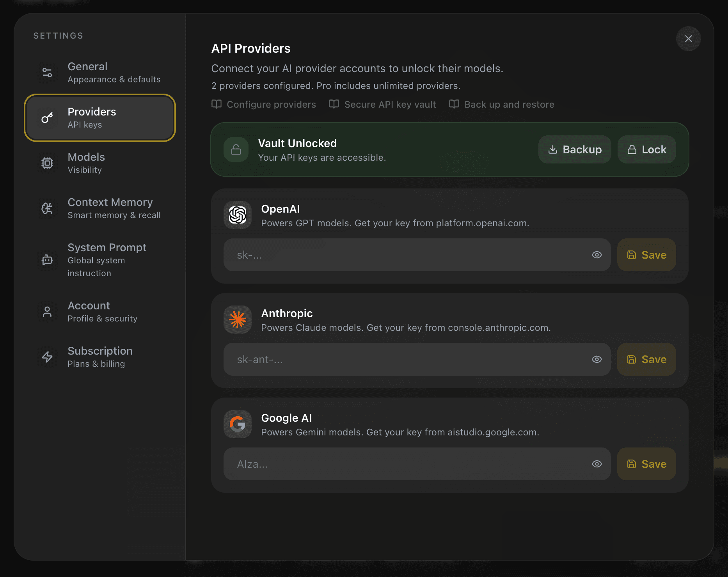This screenshot has width=728, height=577.
Task: Click the Google AI logo icon
Action: [x=238, y=424]
